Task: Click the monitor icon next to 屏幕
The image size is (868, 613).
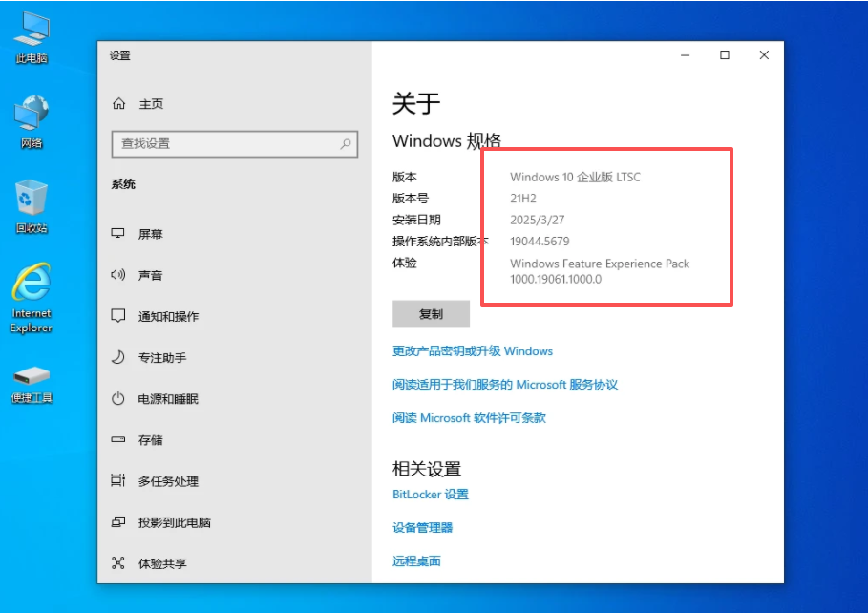Action: point(117,233)
